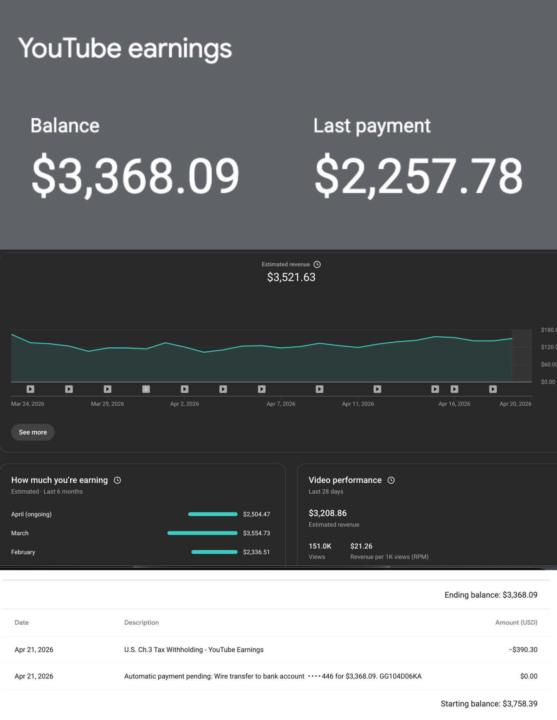This screenshot has height=720, width=557.
Task: Click the $21.26 RPM value
Action: click(361, 546)
